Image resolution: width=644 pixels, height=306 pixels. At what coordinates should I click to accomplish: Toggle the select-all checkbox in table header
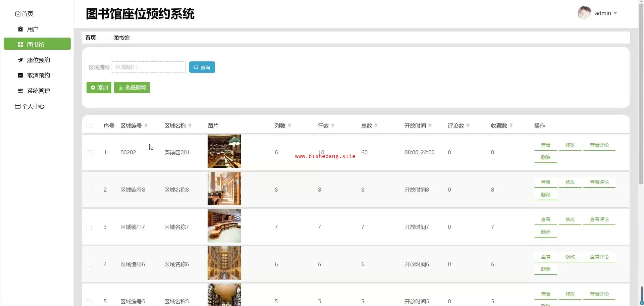pos(89,125)
